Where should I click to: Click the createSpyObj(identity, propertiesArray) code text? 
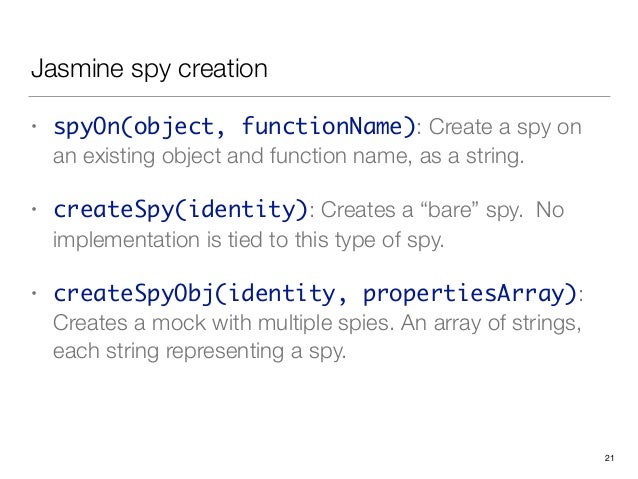(315, 293)
